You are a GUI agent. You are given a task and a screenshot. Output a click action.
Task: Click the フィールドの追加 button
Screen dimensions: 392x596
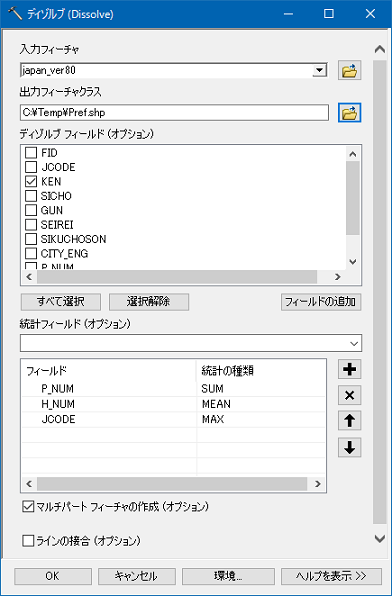click(321, 302)
